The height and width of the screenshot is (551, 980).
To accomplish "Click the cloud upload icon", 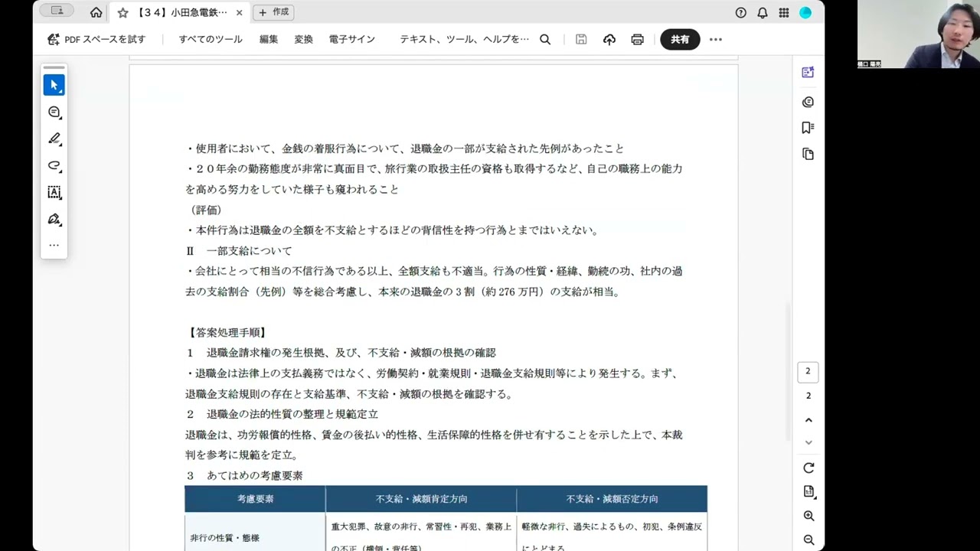I will pos(609,39).
